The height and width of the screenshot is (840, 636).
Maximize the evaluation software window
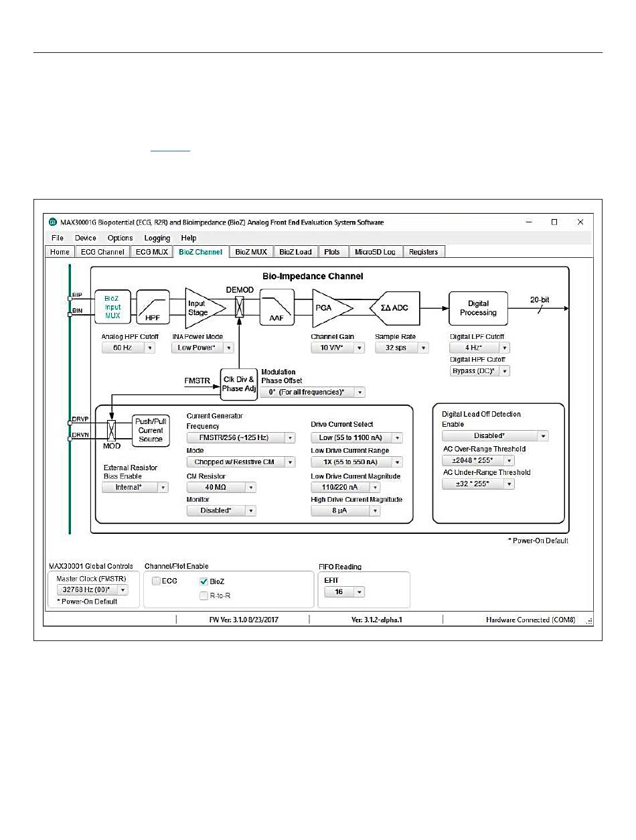[x=554, y=222]
